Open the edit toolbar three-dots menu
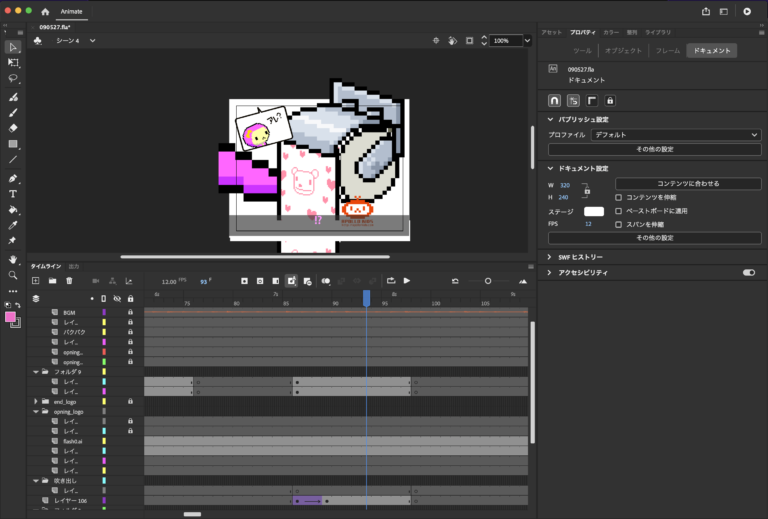This screenshot has height=519, width=768. (13, 291)
